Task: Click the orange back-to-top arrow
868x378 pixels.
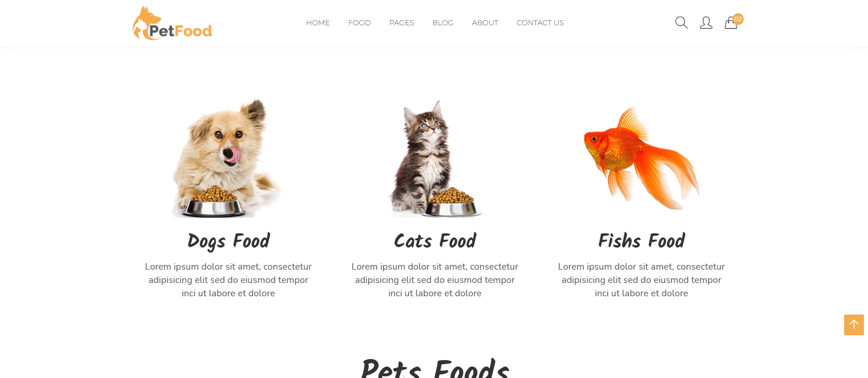Action: [x=854, y=325]
